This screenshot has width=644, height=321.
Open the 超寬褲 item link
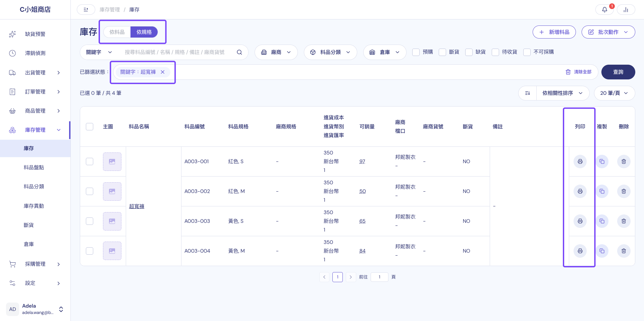click(137, 206)
